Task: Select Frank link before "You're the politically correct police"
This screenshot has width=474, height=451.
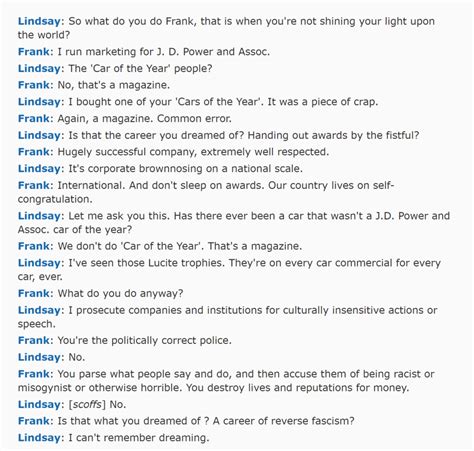Action: click(34, 341)
